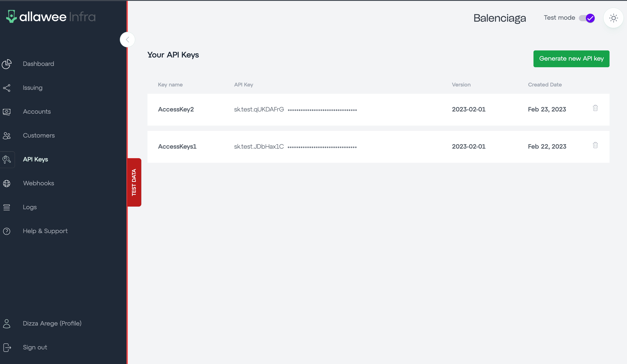Toggle the Test mode switch

[587, 18]
